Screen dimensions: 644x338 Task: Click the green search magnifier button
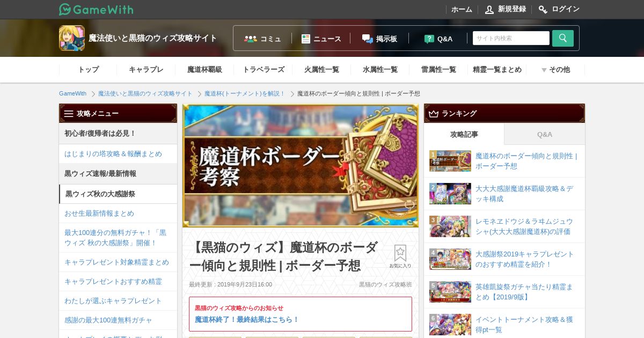[x=563, y=38]
